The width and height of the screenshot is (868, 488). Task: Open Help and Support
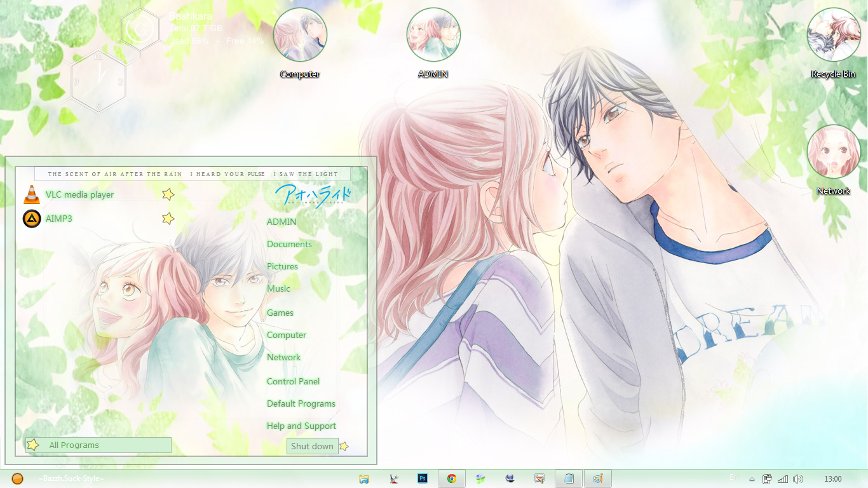[x=301, y=426]
